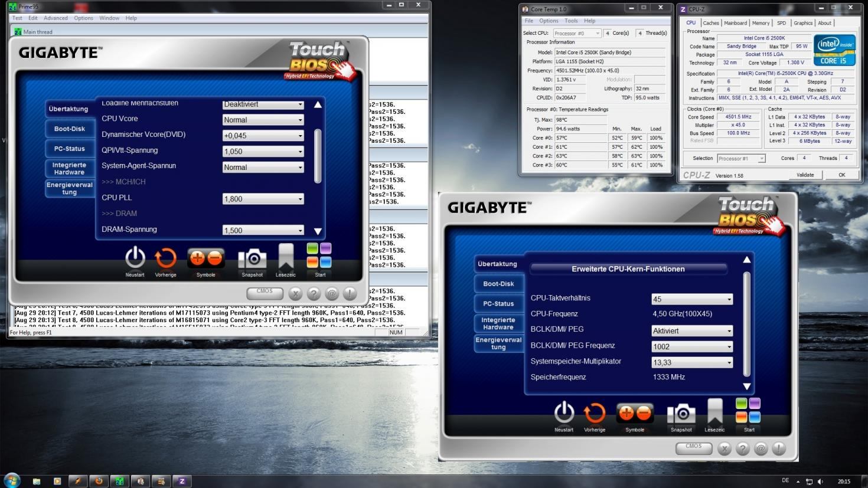Open Test menu in Prime95
Image resolution: width=868 pixels, height=488 pixels.
tap(18, 18)
